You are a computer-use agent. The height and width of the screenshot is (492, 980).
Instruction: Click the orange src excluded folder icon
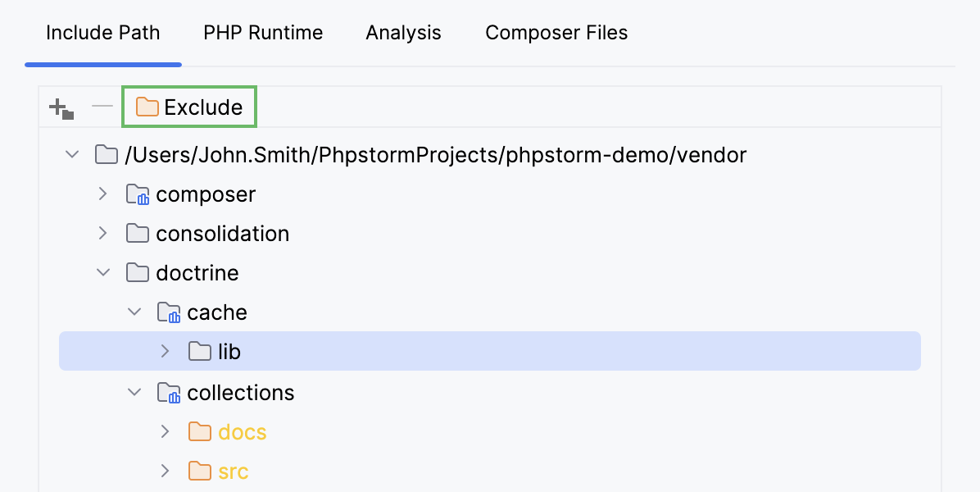pos(199,471)
